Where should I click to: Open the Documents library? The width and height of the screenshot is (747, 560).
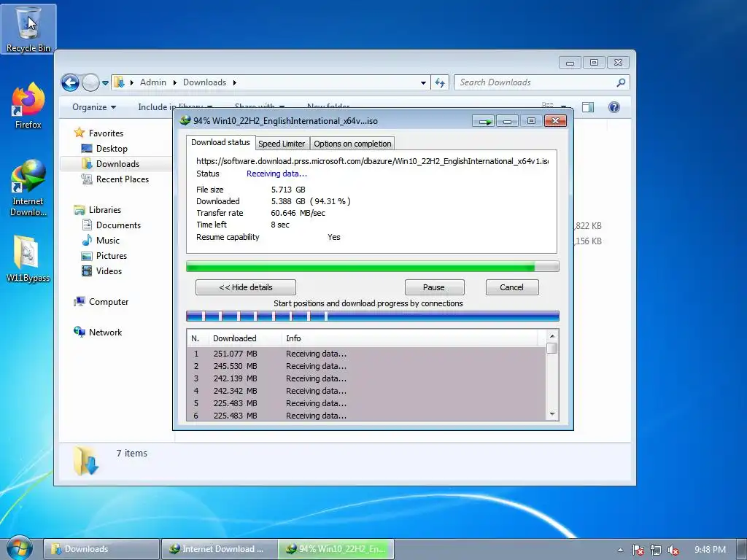pyautogui.click(x=118, y=225)
